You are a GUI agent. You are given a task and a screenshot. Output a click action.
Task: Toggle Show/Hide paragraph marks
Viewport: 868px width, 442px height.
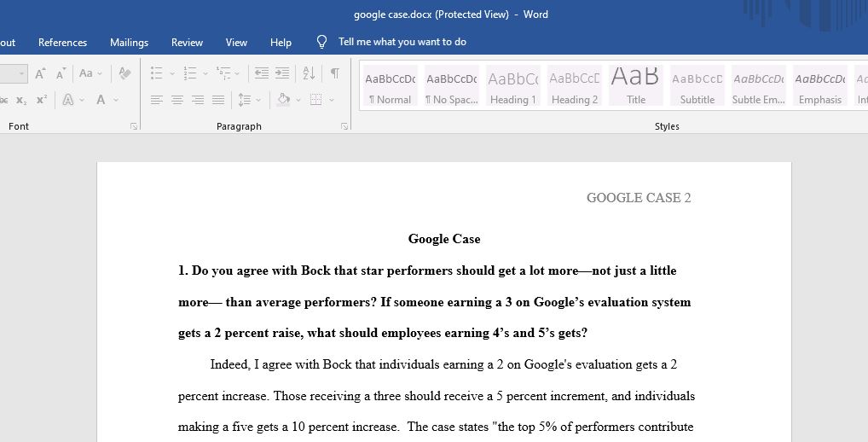335,73
